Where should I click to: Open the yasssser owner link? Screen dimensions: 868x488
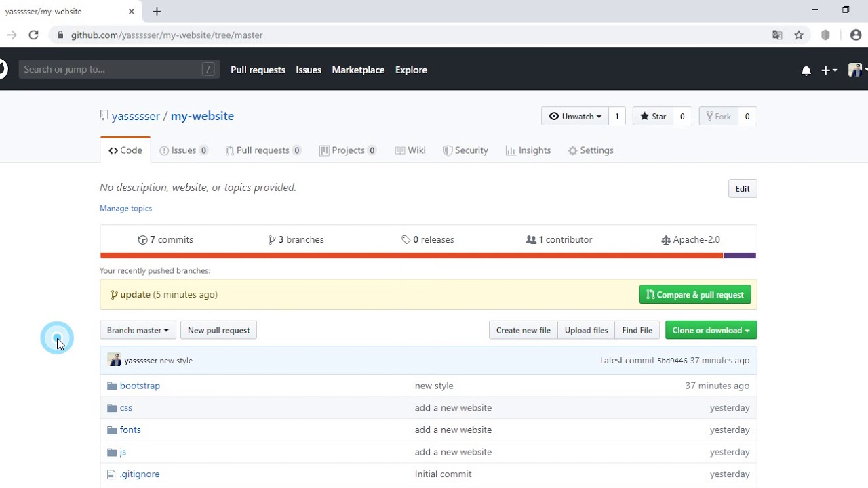click(x=136, y=116)
